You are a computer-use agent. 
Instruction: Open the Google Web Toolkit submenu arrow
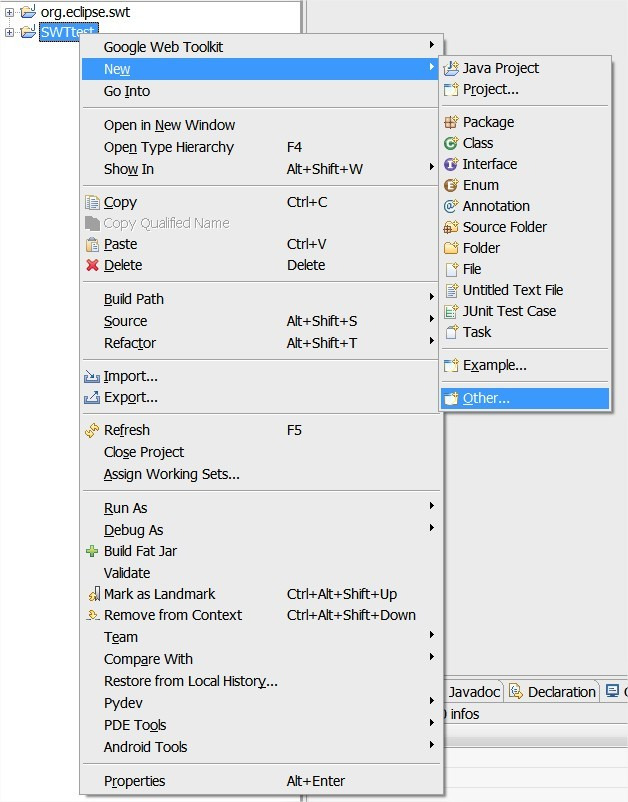coord(432,45)
